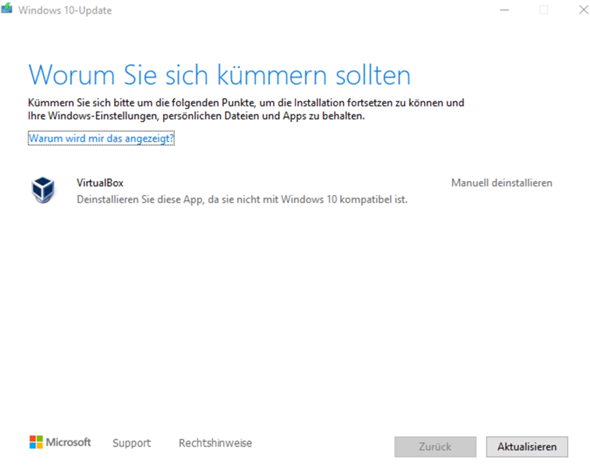Click the Windows 10-Update title bar icon
Screen dimensions: 590x473
(x=6, y=8)
